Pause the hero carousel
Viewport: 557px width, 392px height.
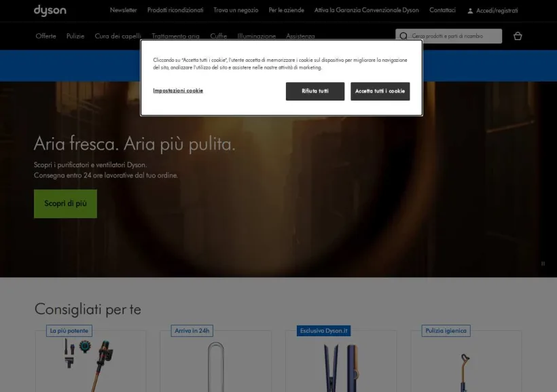click(543, 264)
